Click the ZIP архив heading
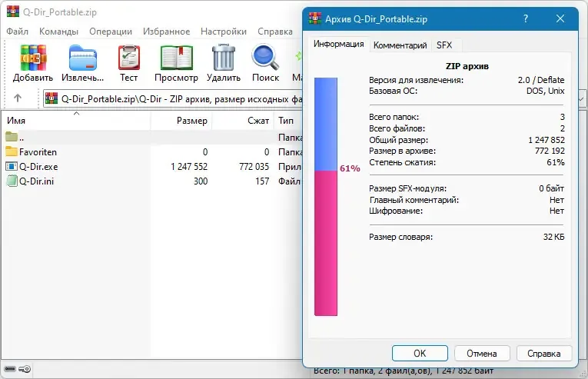Viewport: 588px width, 379px height. pos(467,66)
